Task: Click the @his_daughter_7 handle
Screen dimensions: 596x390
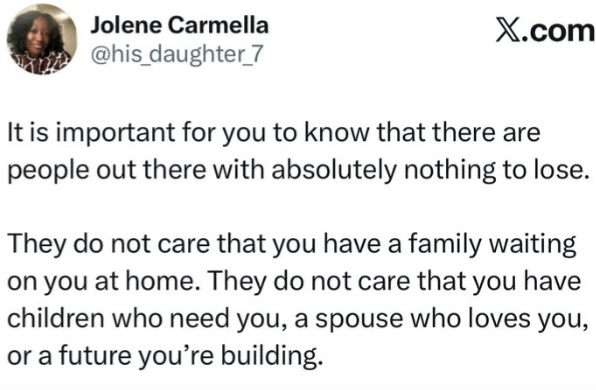Action: tap(177, 54)
